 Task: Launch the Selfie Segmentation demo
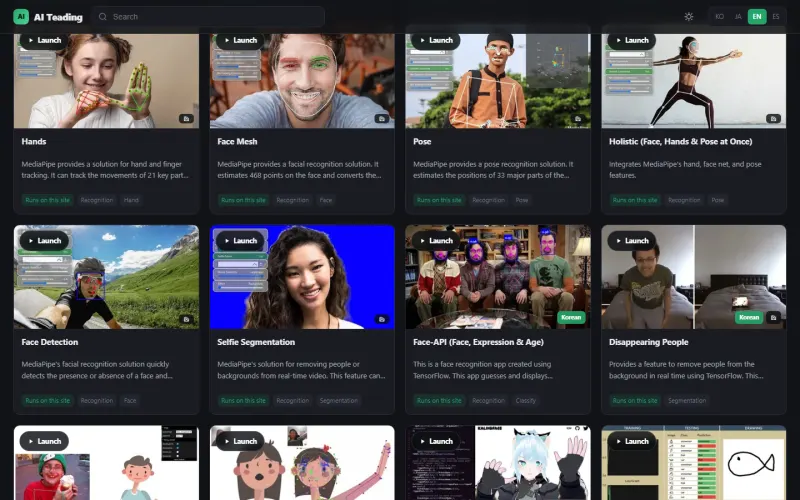tap(240, 240)
